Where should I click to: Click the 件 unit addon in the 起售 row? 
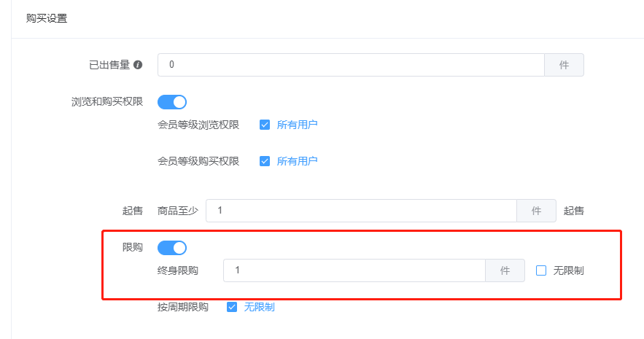(536, 211)
